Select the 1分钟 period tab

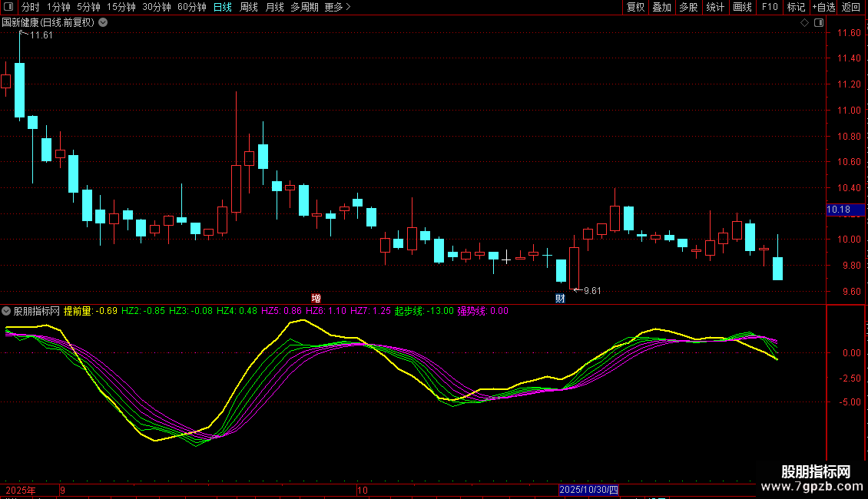tap(58, 7)
